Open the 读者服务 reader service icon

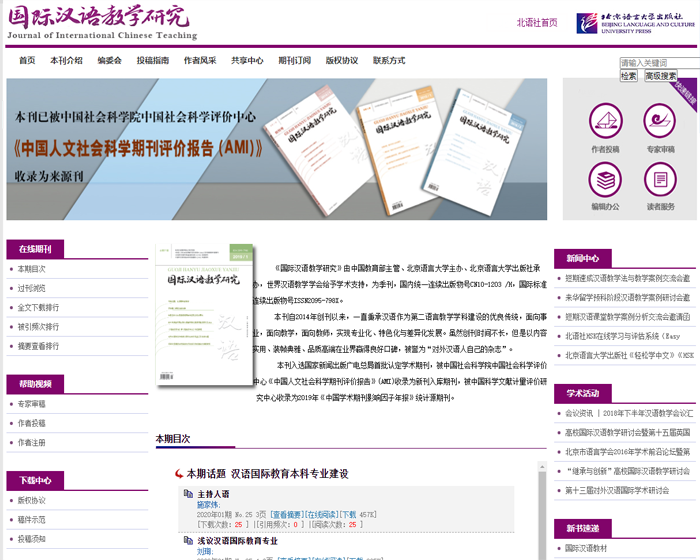pos(660,180)
